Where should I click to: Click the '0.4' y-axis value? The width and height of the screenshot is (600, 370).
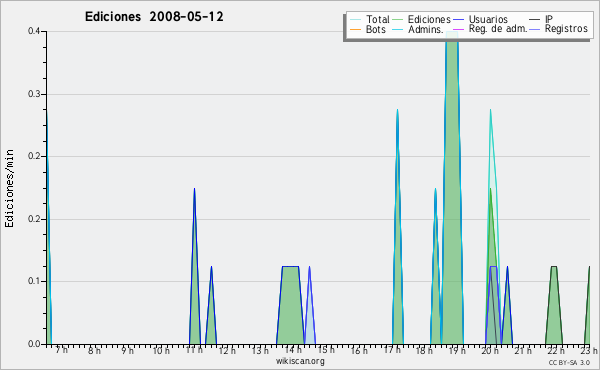[x=34, y=31]
